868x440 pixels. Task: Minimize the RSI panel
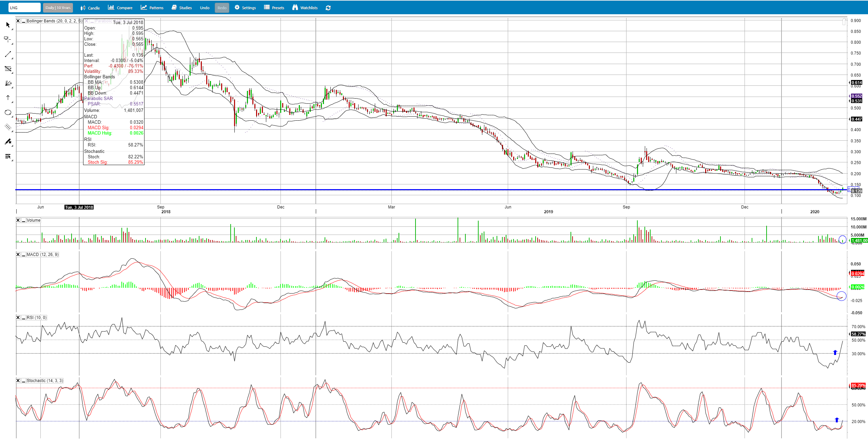pyautogui.click(x=23, y=318)
